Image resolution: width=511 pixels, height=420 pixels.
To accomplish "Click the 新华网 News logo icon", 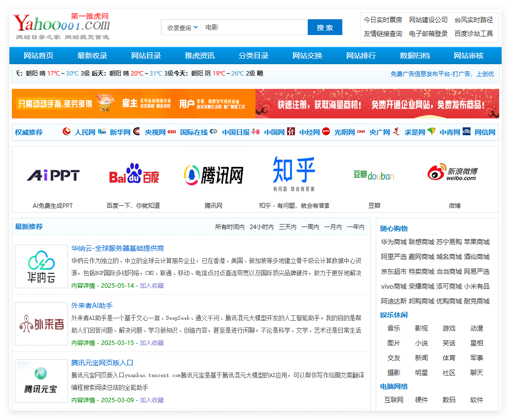I will pos(102,131).
